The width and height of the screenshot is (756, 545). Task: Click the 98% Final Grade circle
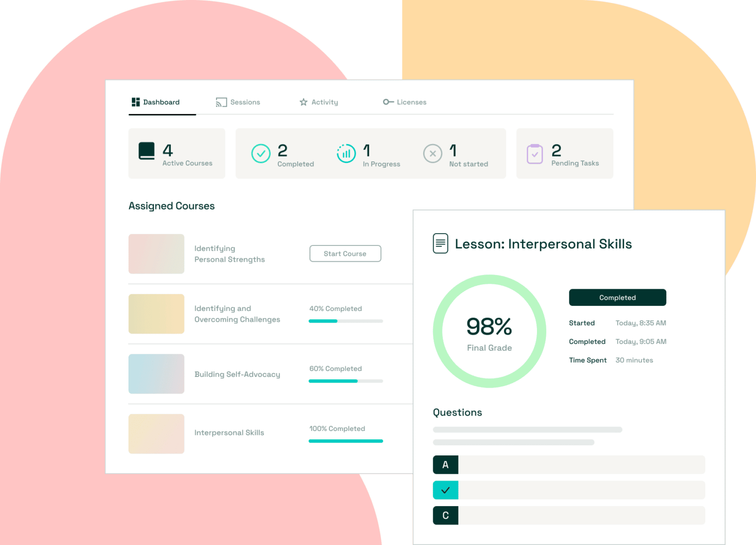[x=489, y=331]
